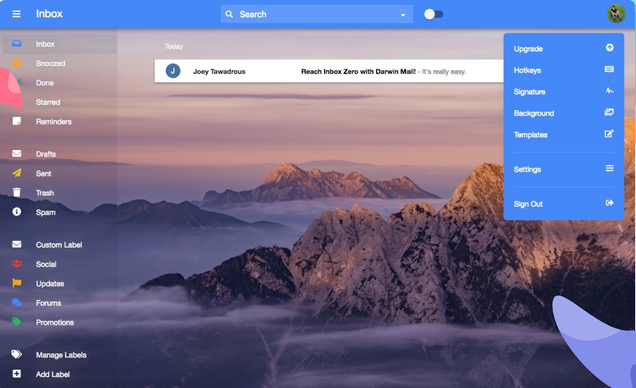Open the email from Joey Tawadrous
Viewport: 636px width, 388px height.
coord(329,71)
